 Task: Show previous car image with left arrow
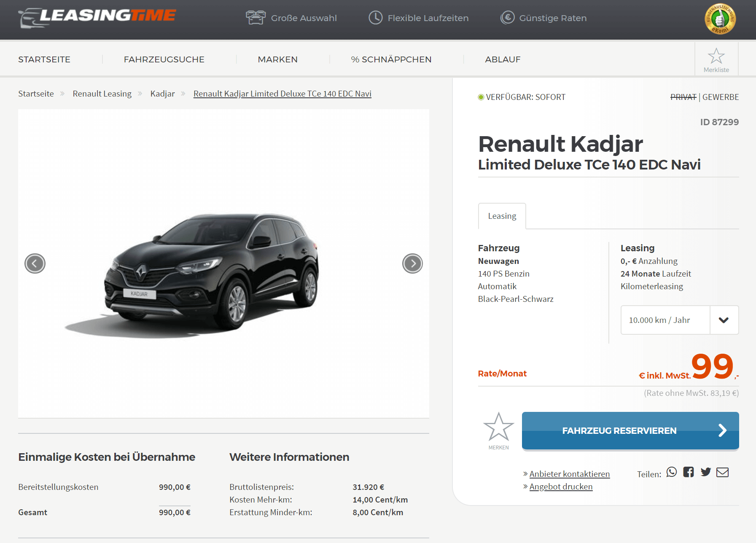[35, 263]
